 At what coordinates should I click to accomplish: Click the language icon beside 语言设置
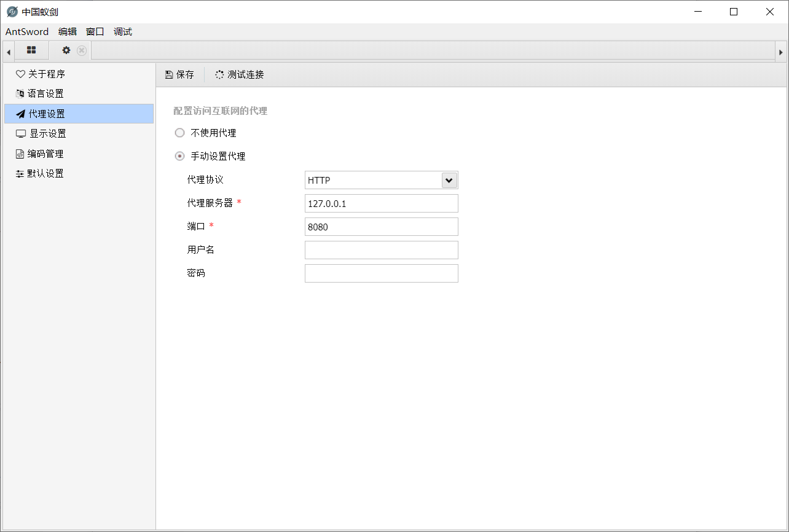[x=20, y=93]
